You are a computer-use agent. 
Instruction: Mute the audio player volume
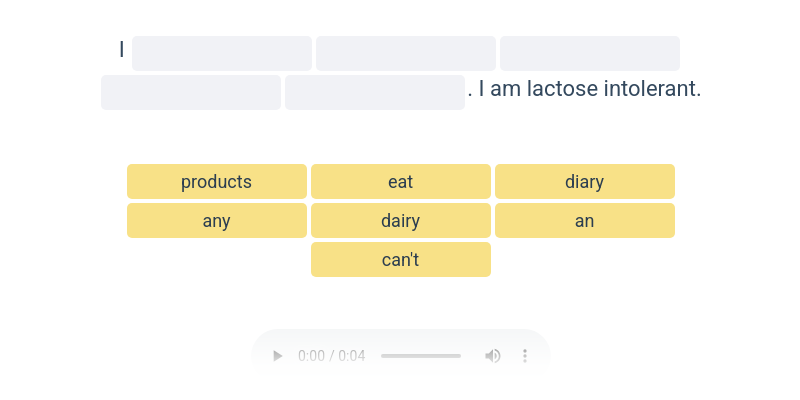[x=493, y=356]
